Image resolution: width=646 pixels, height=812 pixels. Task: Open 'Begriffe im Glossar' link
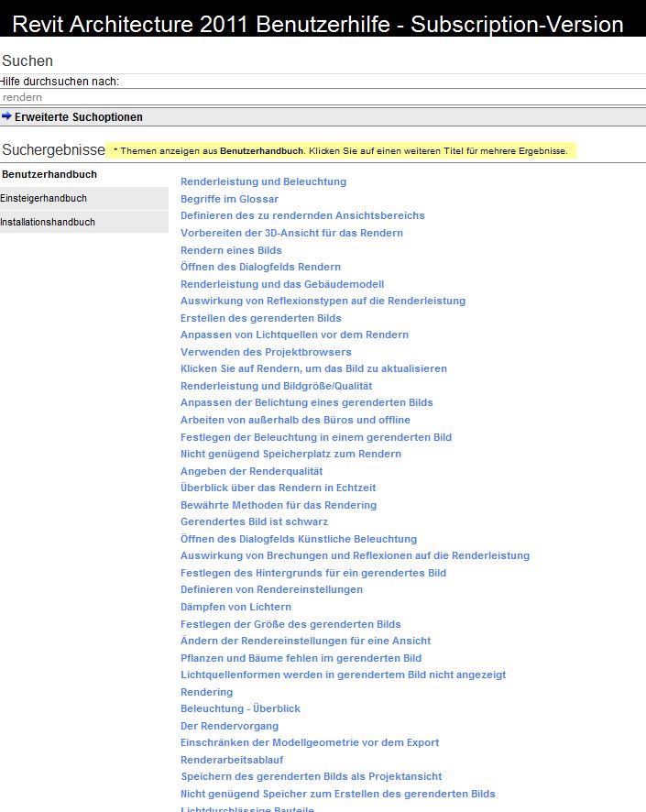tap(229, 199)
